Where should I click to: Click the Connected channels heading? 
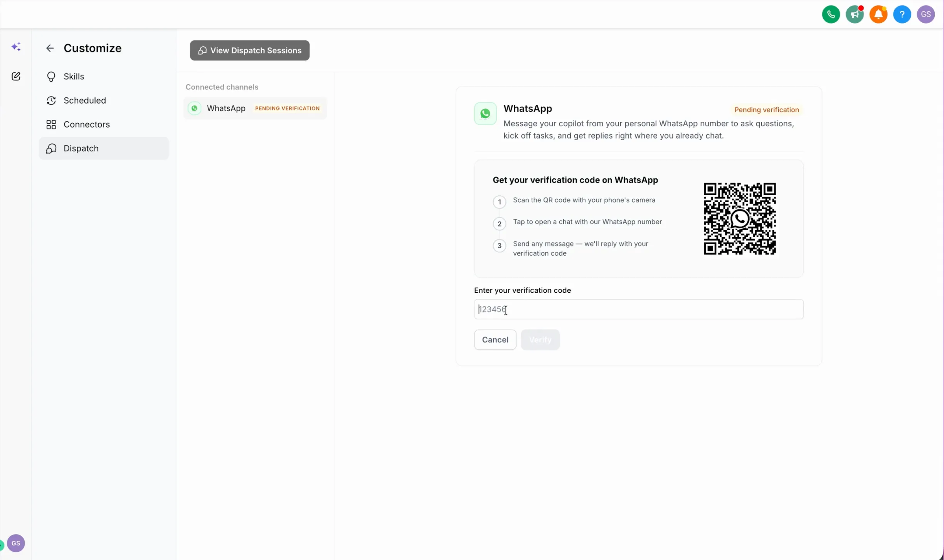[x=222, y=87]
